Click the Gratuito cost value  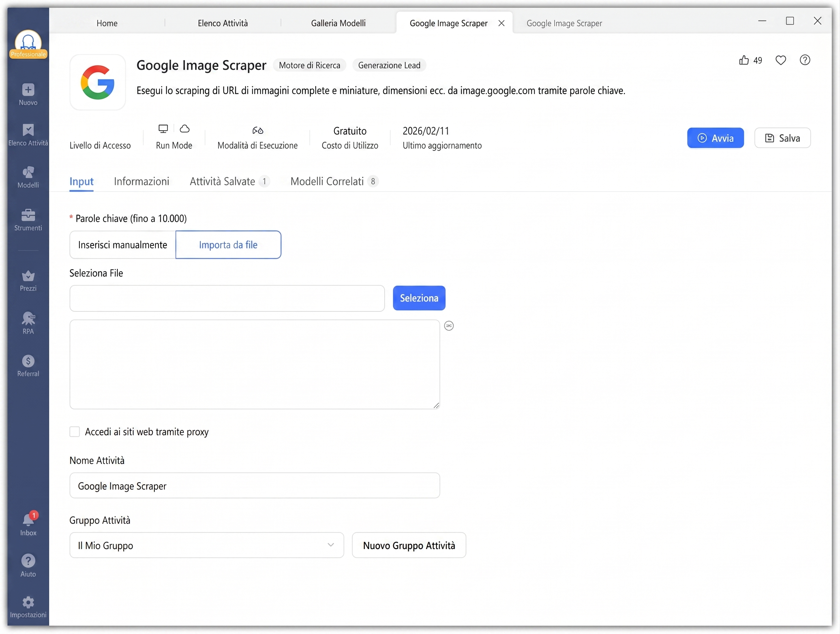pyautogui.click(x=350, y=131)
